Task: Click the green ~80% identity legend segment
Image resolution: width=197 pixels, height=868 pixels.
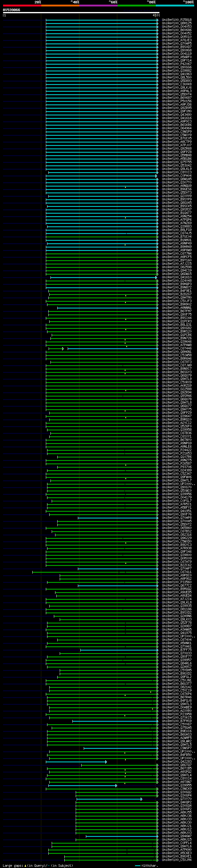Action: (137, 6)
